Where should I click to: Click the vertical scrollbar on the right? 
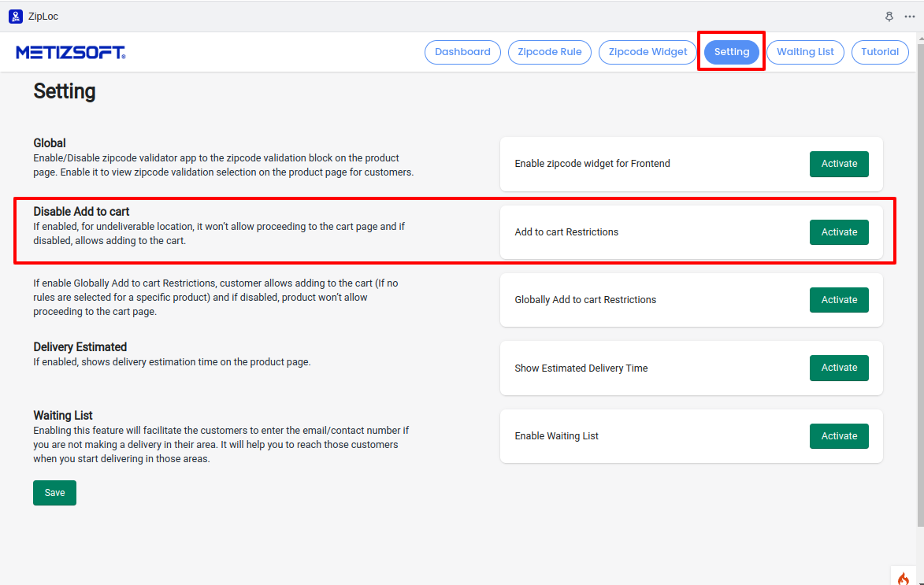pos(919,299)
